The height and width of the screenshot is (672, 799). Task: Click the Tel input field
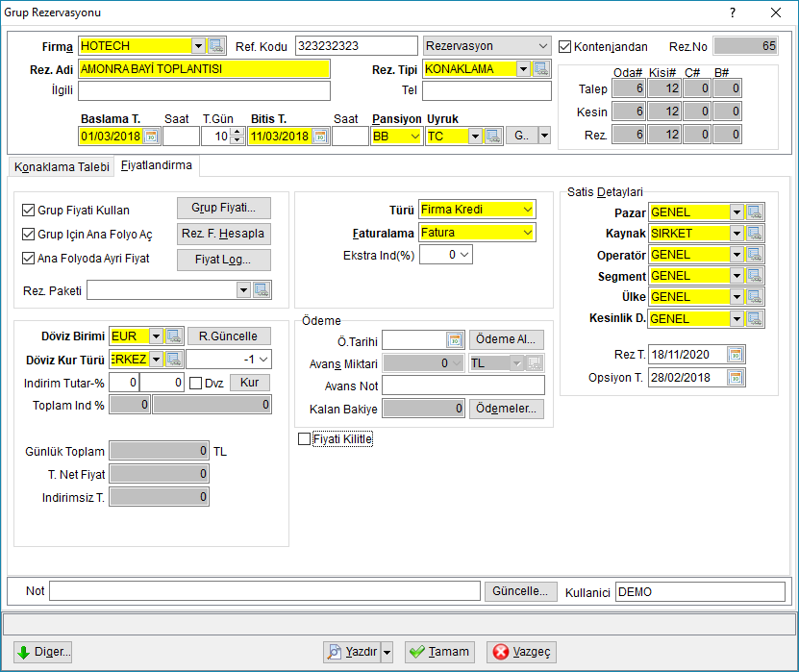click(487, 90)
